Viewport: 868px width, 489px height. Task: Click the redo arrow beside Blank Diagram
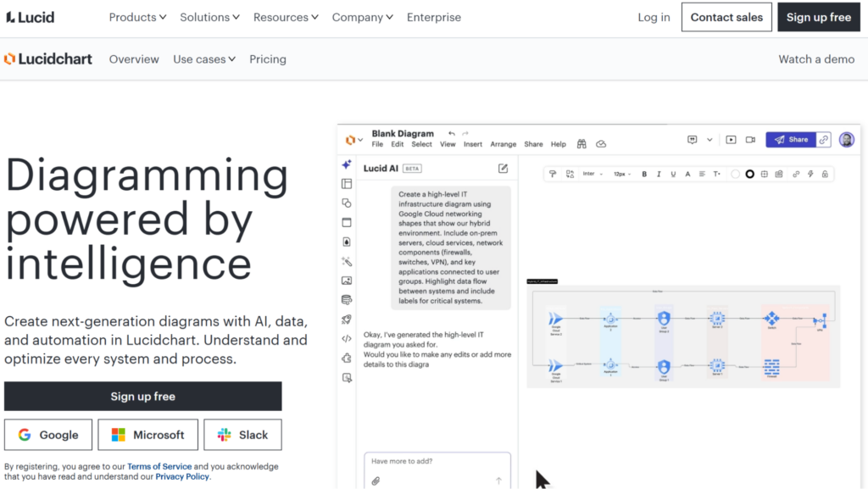pyautogui.click(x=465, y=133)
